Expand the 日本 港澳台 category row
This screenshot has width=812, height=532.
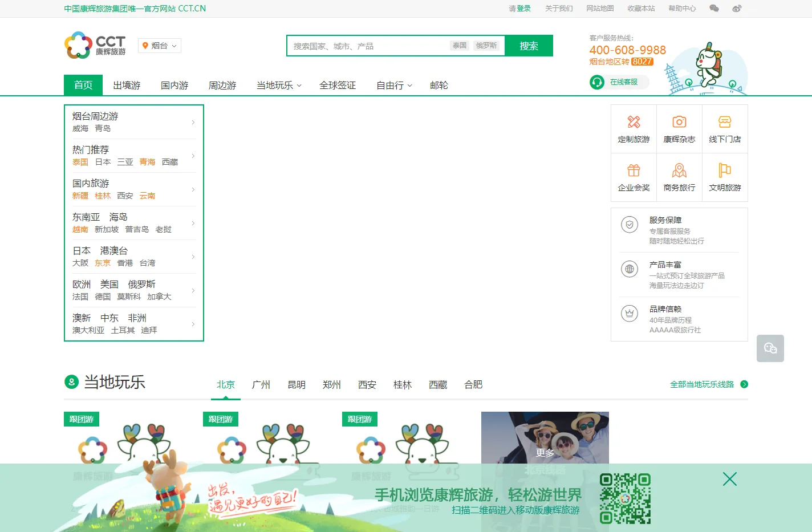pyautogui.click(x=134, y=257)
